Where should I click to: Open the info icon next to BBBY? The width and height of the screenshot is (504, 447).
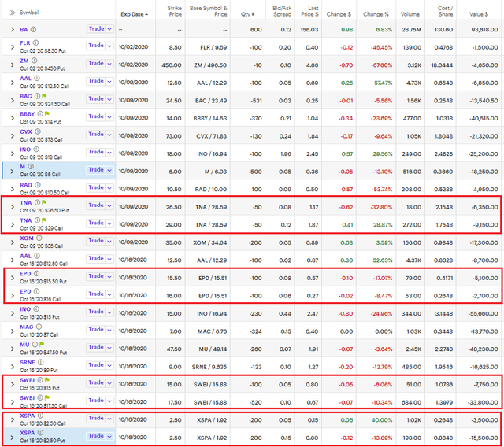pyautogui.click(x=40, y=113)
